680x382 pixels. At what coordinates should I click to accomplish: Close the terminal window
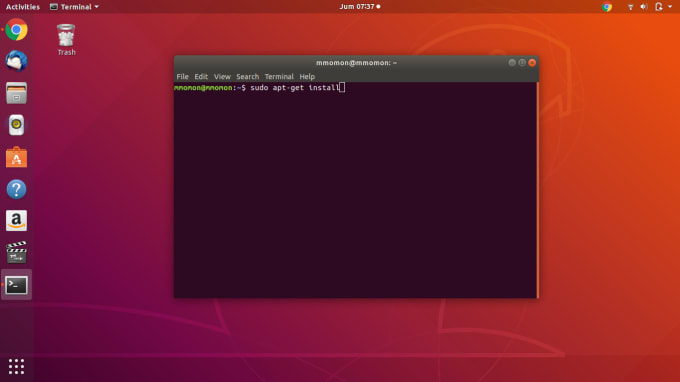(x=532, y=62)
